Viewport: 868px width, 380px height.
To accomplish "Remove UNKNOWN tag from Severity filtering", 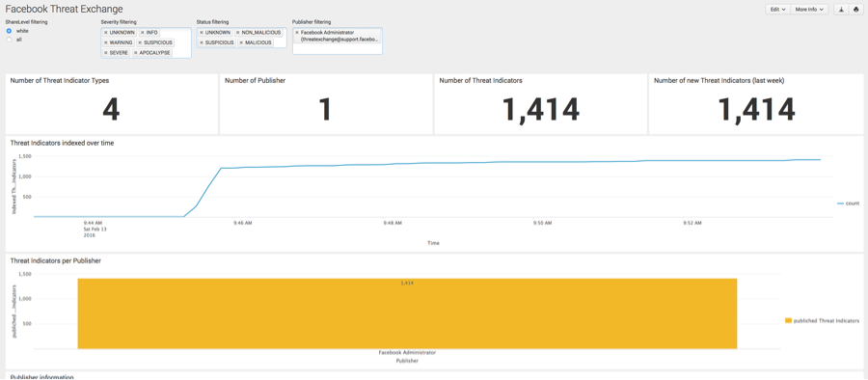I will (x=106, y=33).
